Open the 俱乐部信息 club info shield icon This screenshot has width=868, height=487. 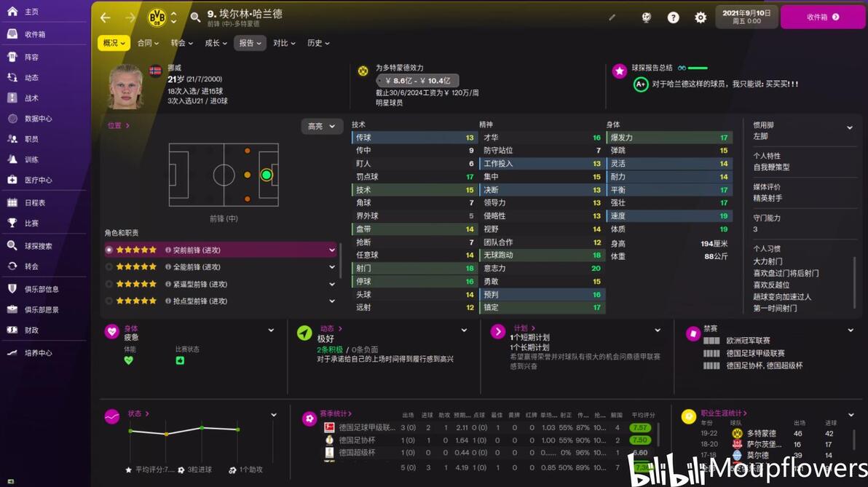pos(12,289)
